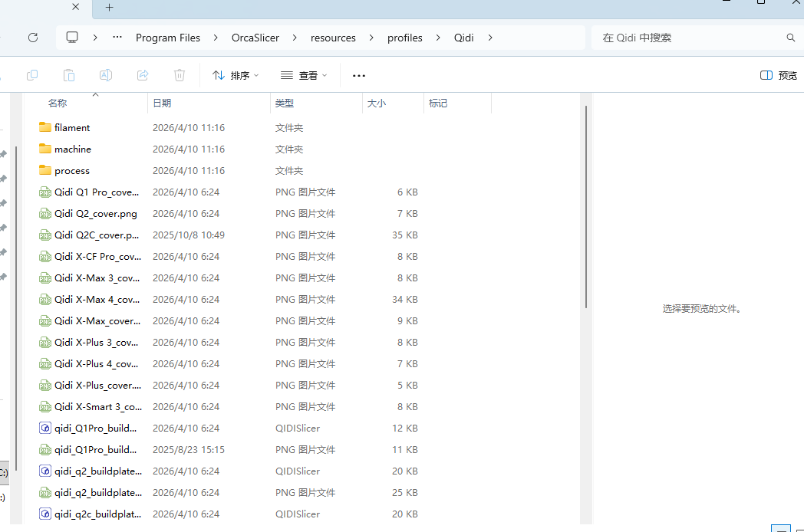Click the 35 KB size cell
Screen dimensions: 804x532
pyautogui.click(x=405, y=235)
